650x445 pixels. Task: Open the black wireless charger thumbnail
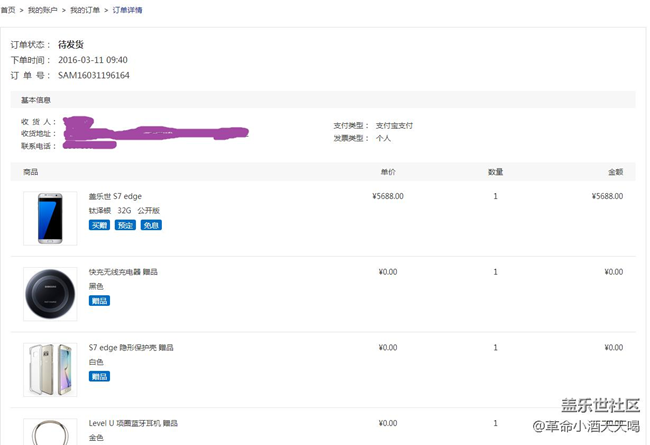(50, 294)
